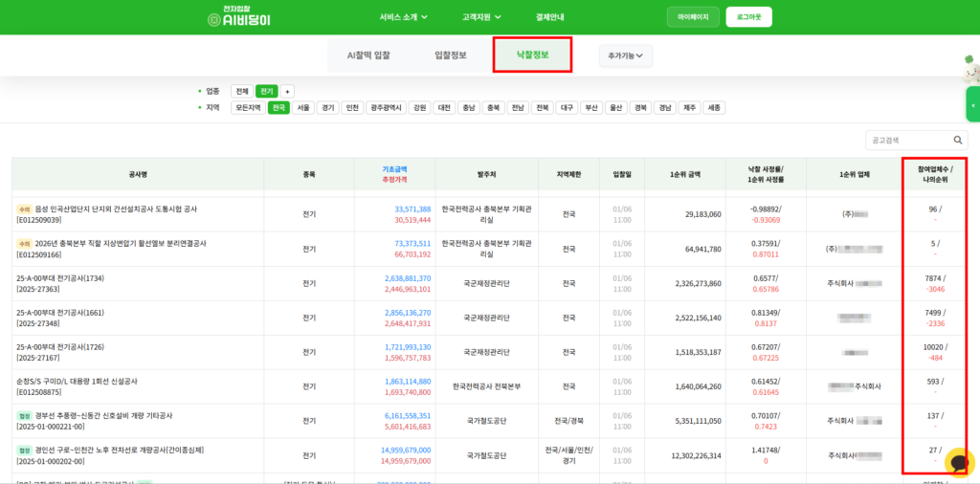This screenshot has width=980, height=484.
Task: Switch to the AI찰떡 입찰 tab
Action: coord(368,55)
